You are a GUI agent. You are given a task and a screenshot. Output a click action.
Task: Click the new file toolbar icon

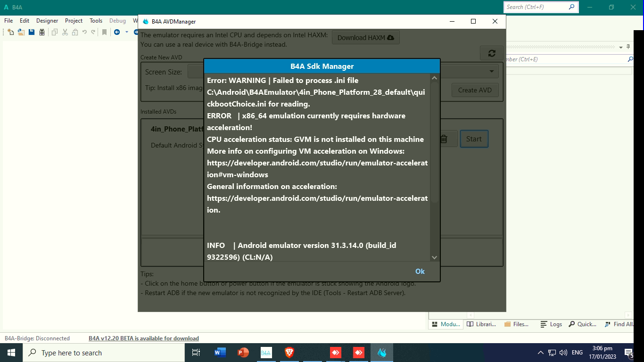[10, 32]
